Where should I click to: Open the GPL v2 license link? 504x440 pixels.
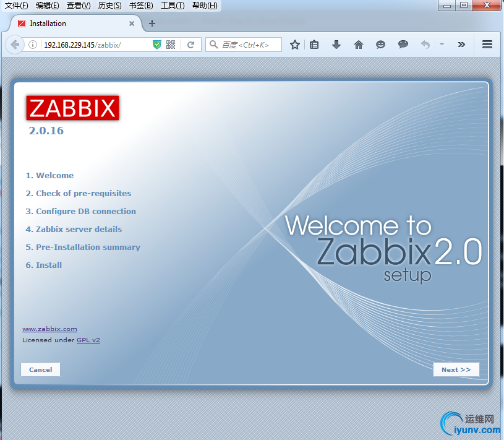tap(88, 340)
